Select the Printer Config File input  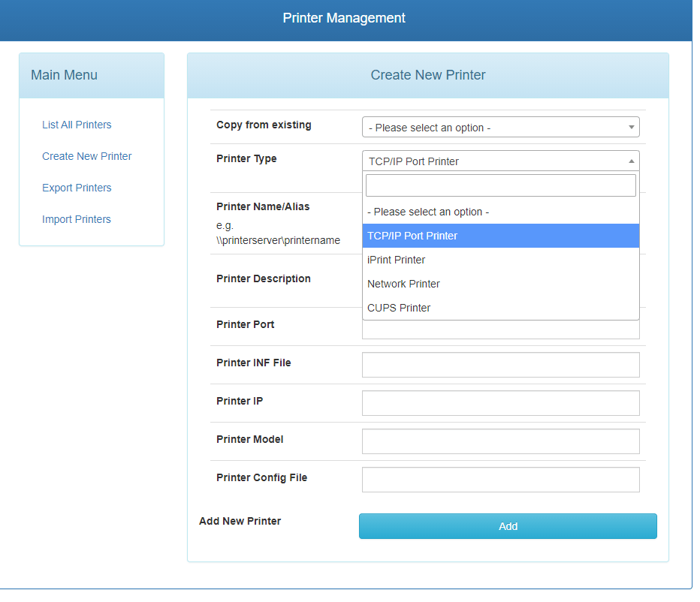click(501, 480)
